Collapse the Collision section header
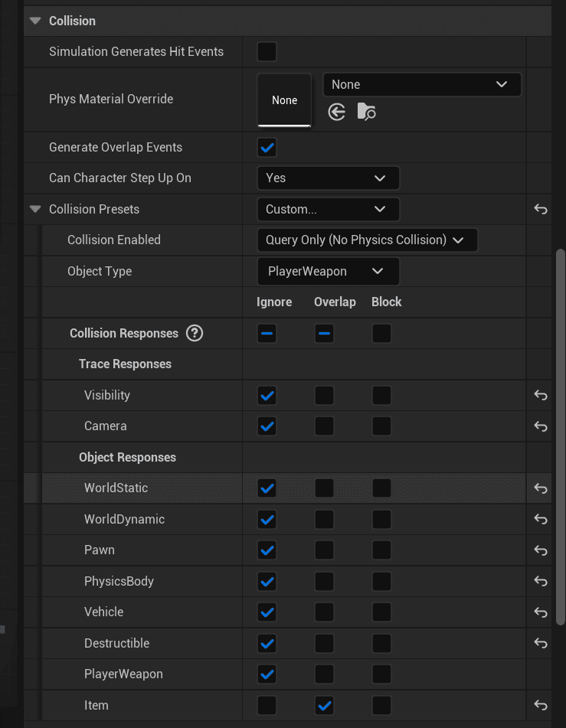Image resolution: width=566 pixels, height=728 pixels. (x=35, y=21)
